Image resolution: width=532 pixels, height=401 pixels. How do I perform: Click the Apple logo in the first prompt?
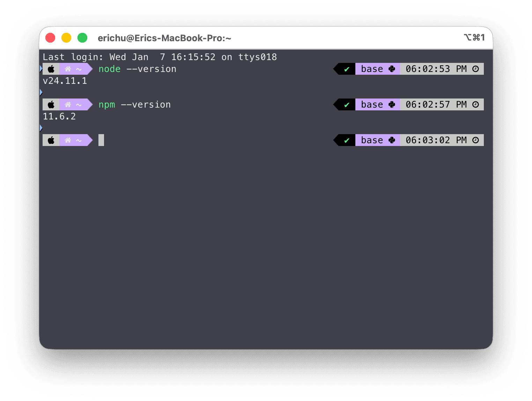51,69
